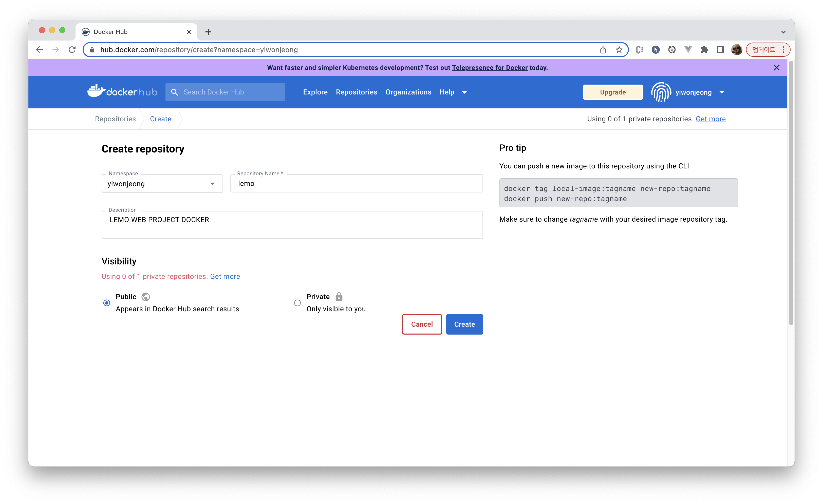
Task: Click the Search Docker Hub field
Action: point(225,92)
